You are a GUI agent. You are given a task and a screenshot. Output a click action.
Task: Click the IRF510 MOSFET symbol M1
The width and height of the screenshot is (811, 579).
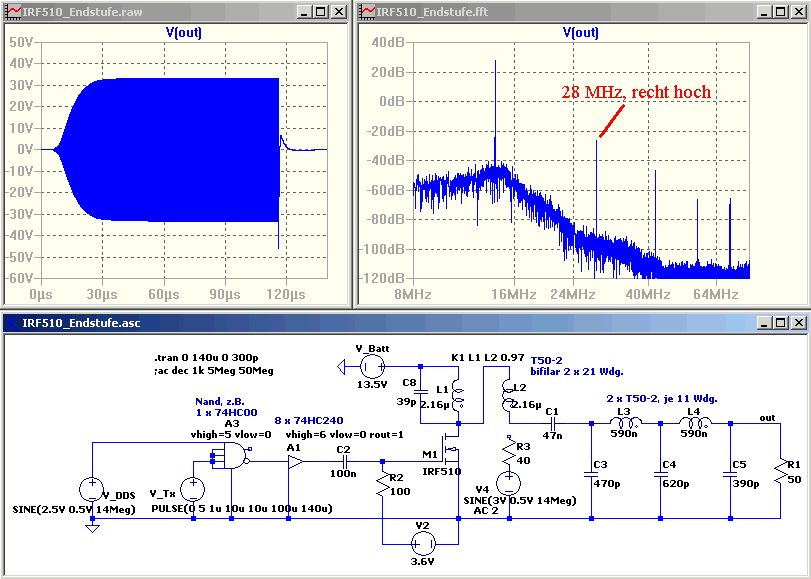tap(452, 448)
